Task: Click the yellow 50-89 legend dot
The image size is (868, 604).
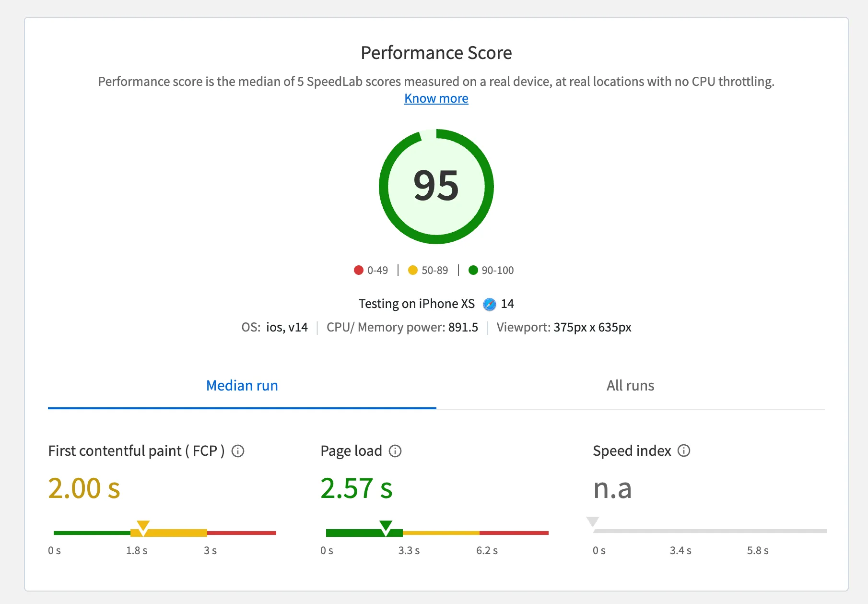Action: 412,270
